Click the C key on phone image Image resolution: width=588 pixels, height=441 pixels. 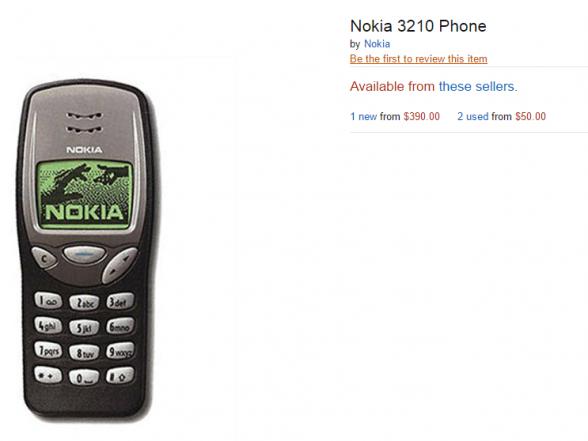(44, 258)
